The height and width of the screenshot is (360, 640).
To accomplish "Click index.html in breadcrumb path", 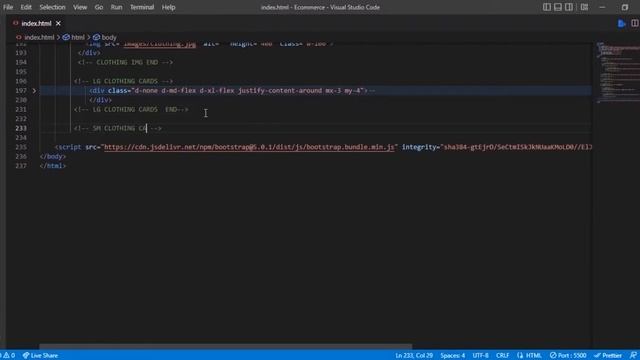I will point(39,37).
